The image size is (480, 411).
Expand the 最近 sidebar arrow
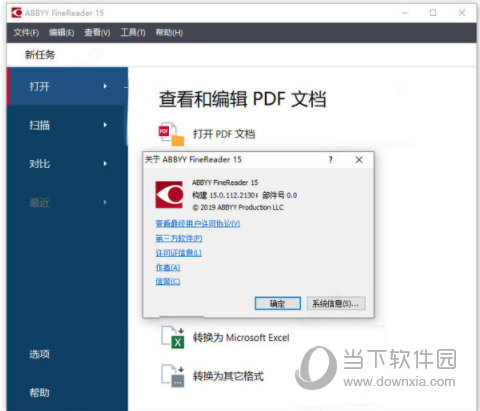105,202
